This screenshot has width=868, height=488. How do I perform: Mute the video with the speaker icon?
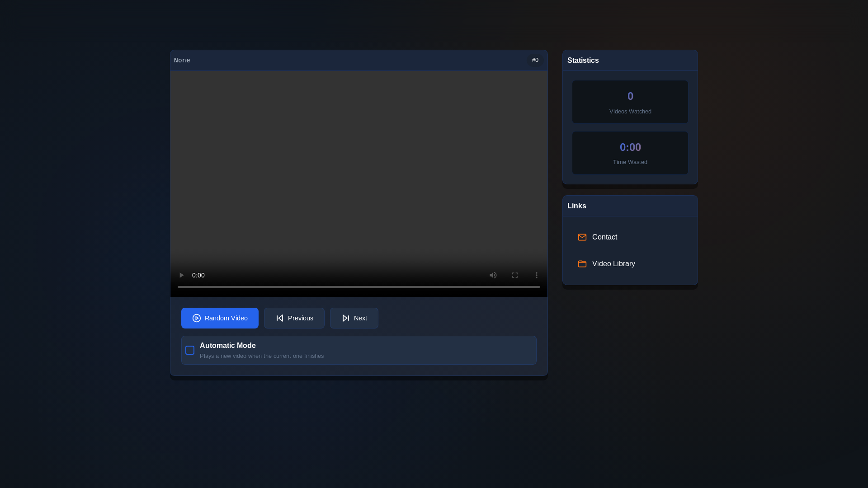[493, 275]
